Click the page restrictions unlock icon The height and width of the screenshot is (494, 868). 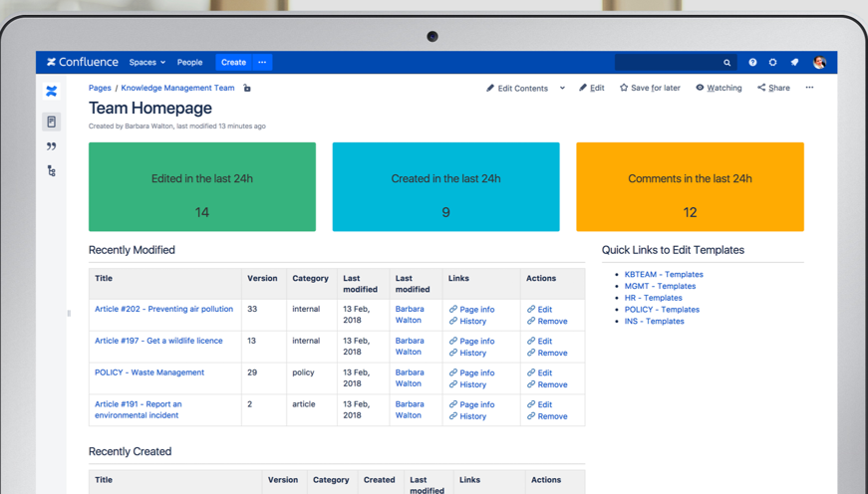click(x=247, y=88)
